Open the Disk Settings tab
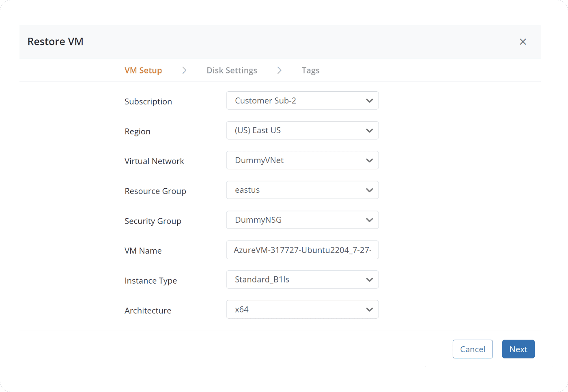The image size is (568, 392). tap(232, 71)
